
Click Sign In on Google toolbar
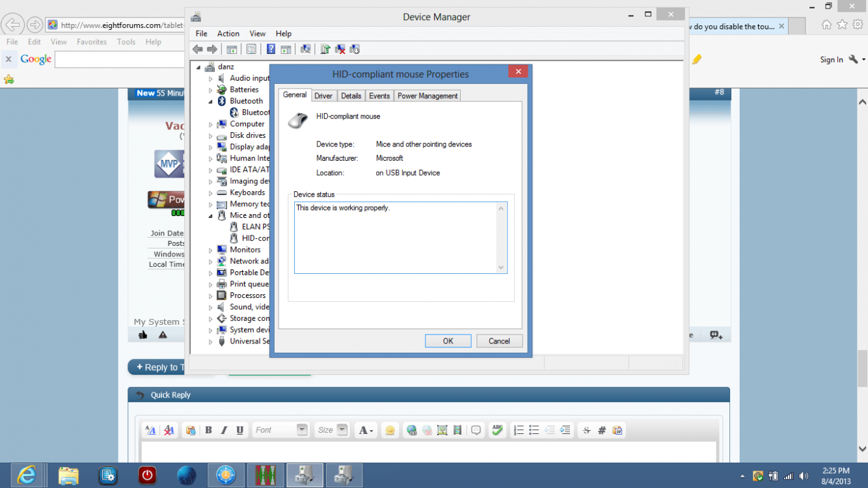tap(832, 60)
